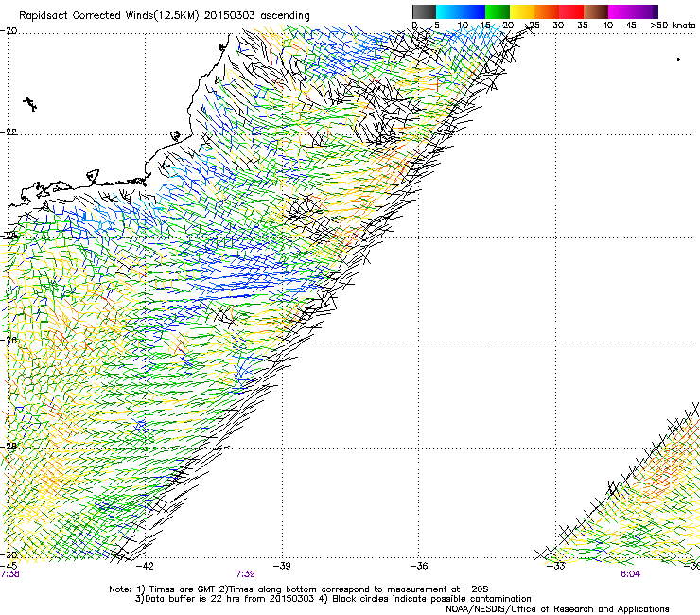This screenshot has height=615, width=700.
Task: Click the note line 'Times are GMT'
Action: [183, 589]
